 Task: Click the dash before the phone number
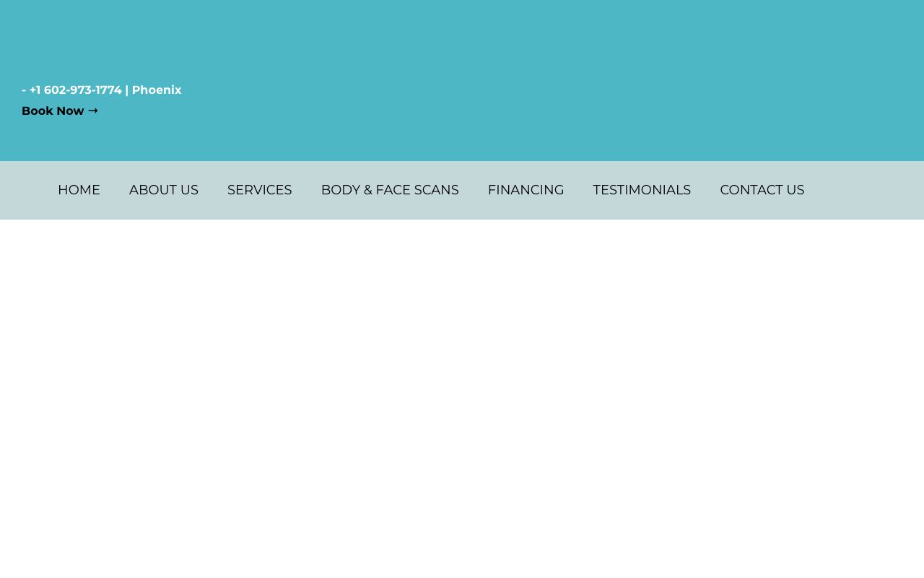(24, 90)
